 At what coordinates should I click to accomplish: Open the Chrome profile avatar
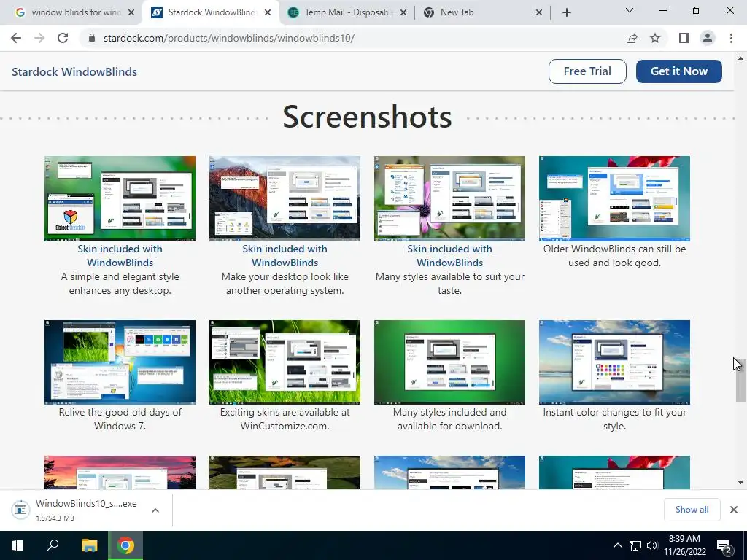[708, 38]
